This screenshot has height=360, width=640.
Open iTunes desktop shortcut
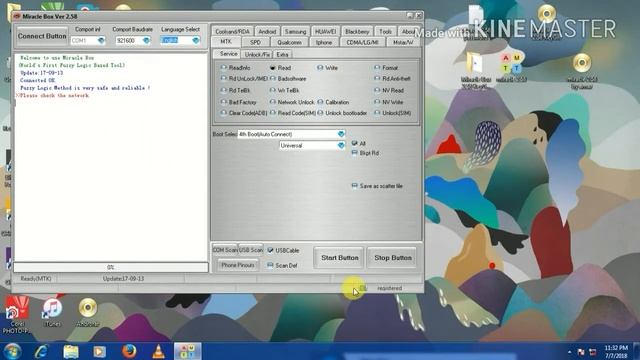coord(52,312)
